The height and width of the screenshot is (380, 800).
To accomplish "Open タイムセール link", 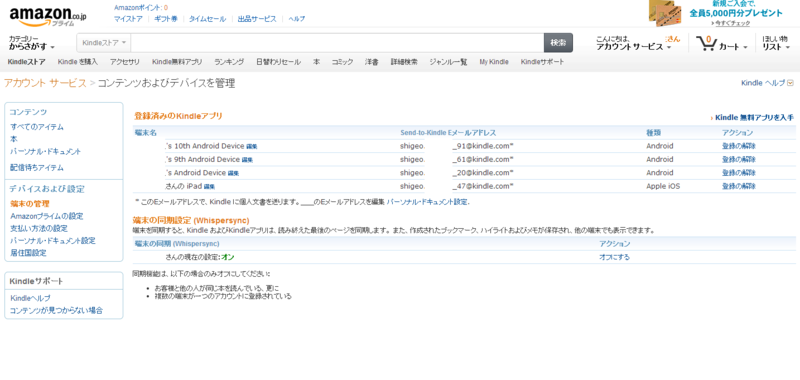I will coord(207,19).
